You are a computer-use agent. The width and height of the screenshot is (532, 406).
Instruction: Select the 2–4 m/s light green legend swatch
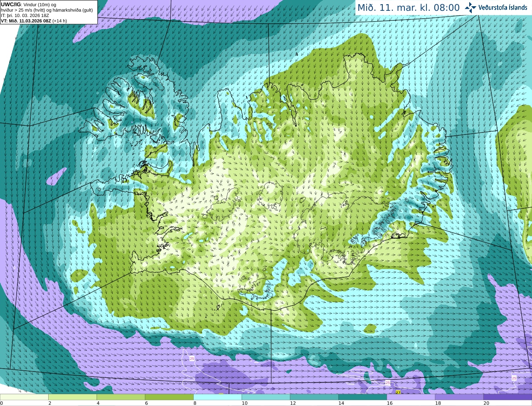pos(72,397)
